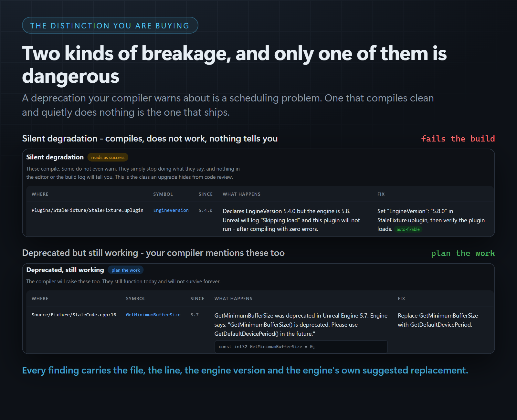Image resolution: width=517 pixels, height=420 pixels.
Task: Click the 'plan the work' blue badge
Action: click(x=125, y=270)
